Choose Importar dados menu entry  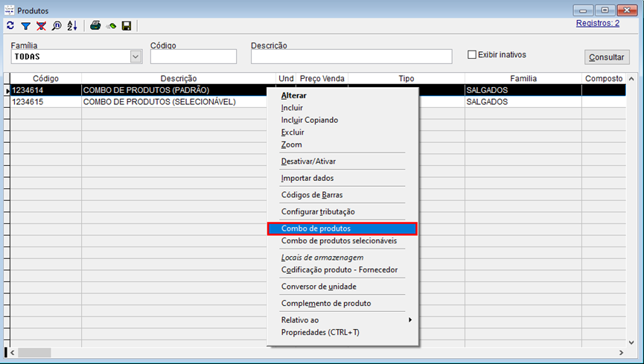pyautogui.click(x=307, y=179)
